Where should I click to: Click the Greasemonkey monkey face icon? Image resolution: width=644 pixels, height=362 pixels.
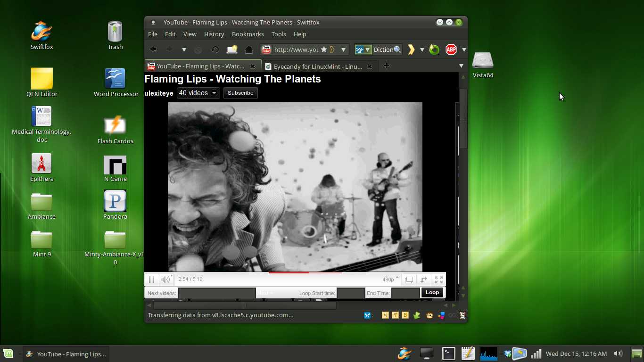coord(429,315)
